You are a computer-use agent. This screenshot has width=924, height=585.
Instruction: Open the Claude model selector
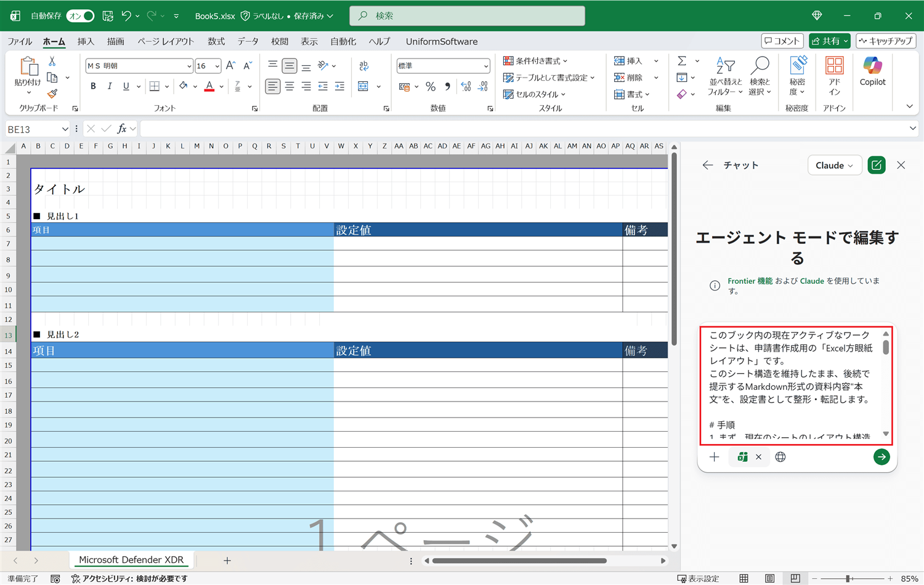pyautogui.click(x=835, y=165)
